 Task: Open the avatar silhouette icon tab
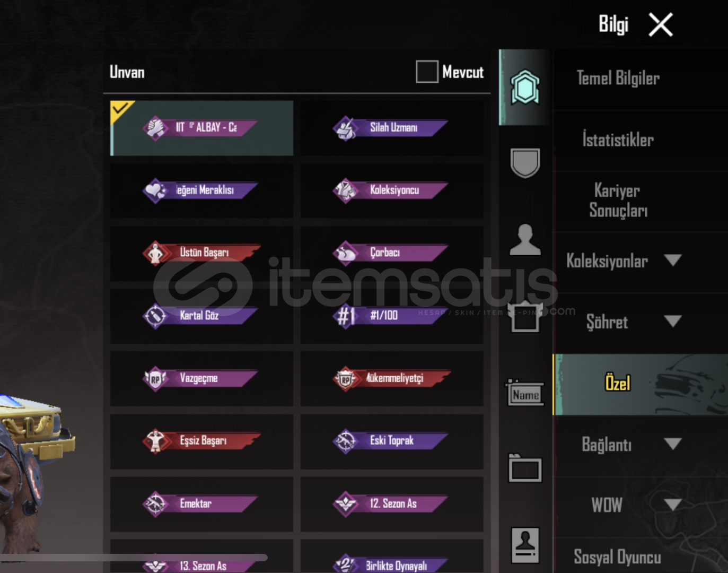tap(525, 240)
